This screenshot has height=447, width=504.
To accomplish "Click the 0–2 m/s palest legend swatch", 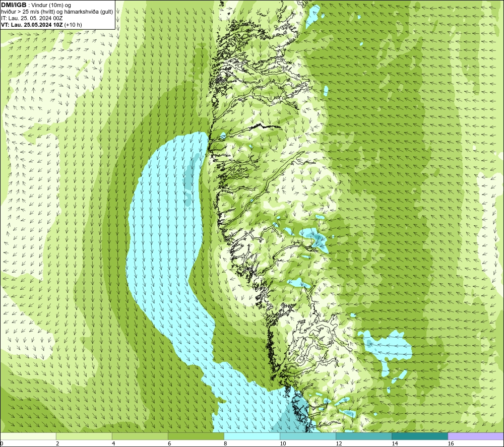I will click(x=28, y=436).
